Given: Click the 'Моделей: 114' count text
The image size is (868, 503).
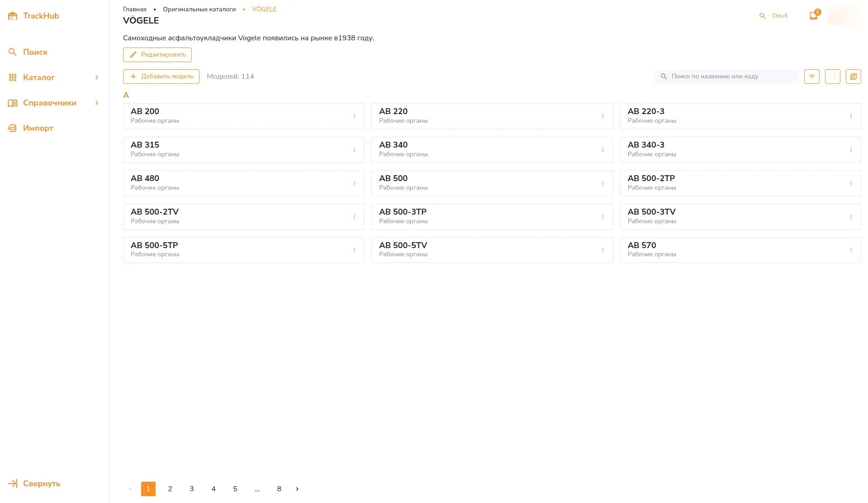Looking at the screenshot, I should 230,77.
